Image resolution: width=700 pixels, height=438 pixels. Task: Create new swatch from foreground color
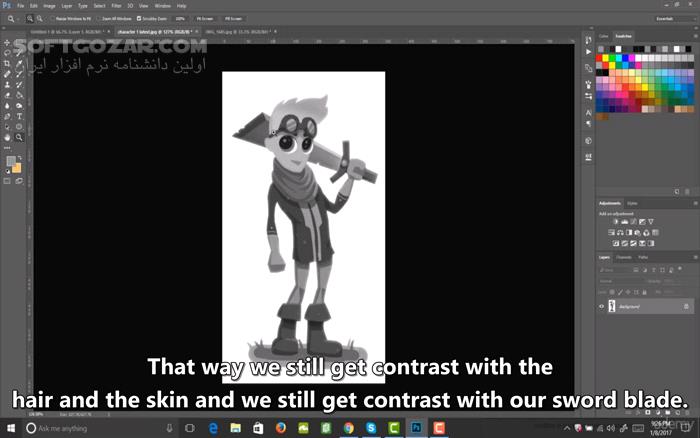pyautogui.click(x=677, y=192)
